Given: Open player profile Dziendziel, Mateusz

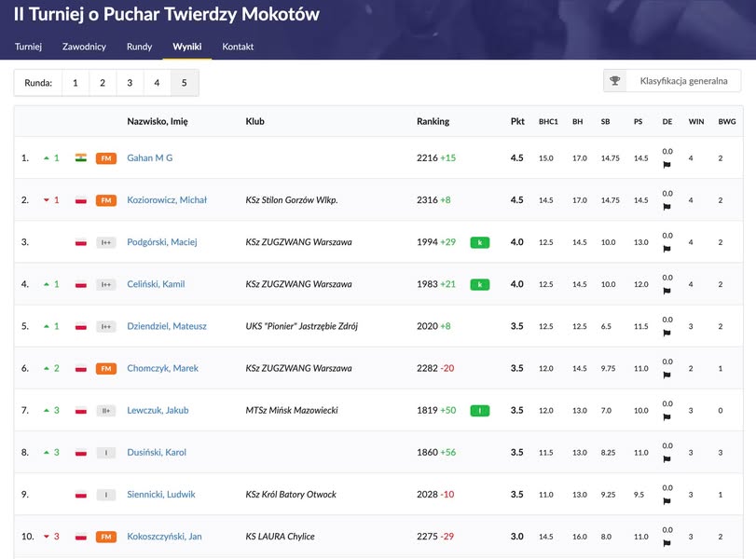Looking at the screenshot, I should (167, 326).
